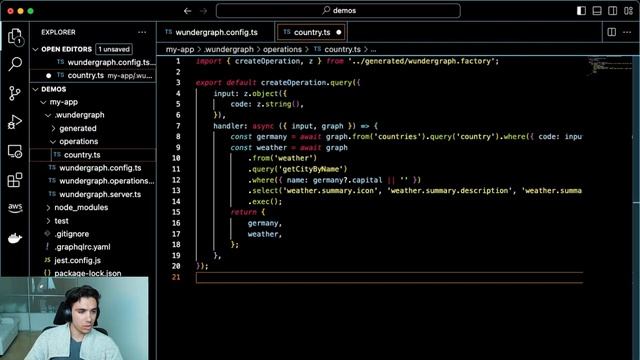Open the Explorer view in activity bar
The image size is (640, 360).
[15, 37]
